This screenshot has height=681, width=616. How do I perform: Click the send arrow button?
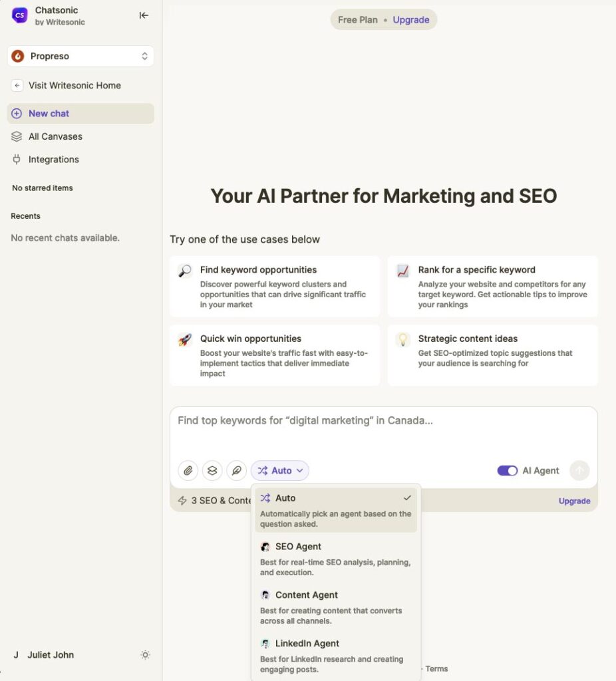click(x=579, y=471)
